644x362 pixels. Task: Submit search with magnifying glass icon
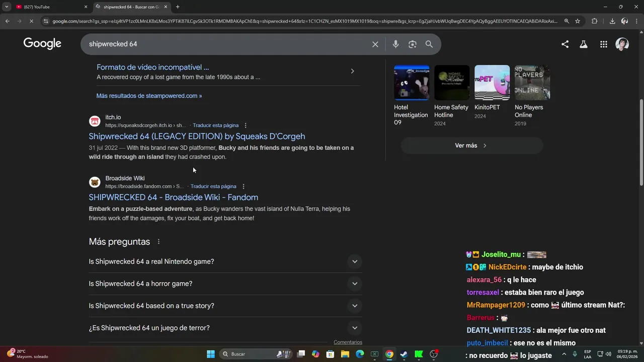point(429,44)
